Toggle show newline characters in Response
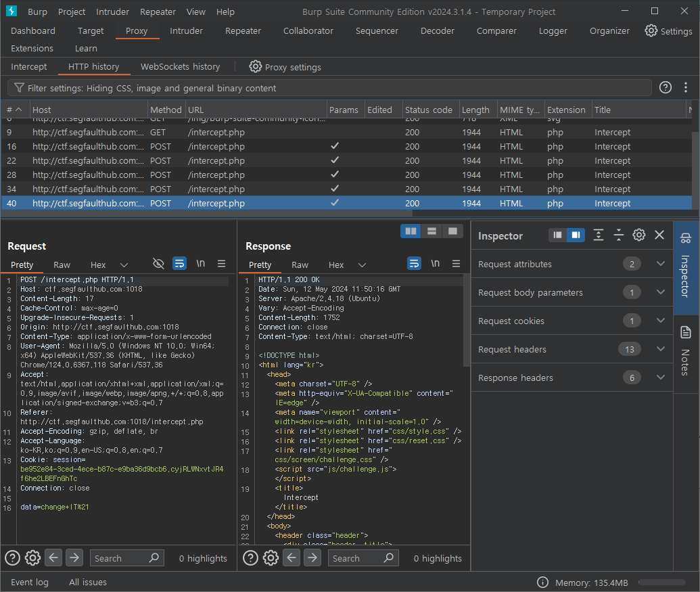700x592 pixels. click(x=436, y=263)
